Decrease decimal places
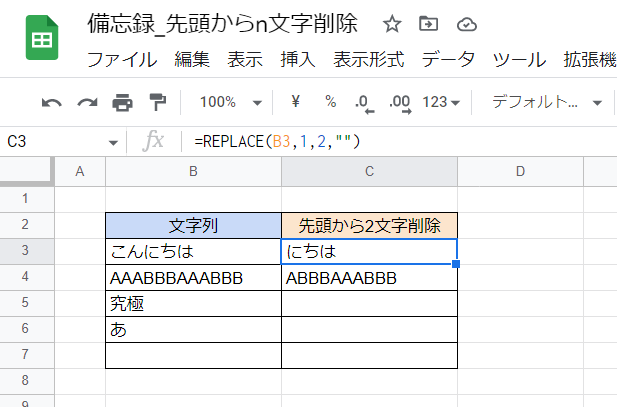 364,104
